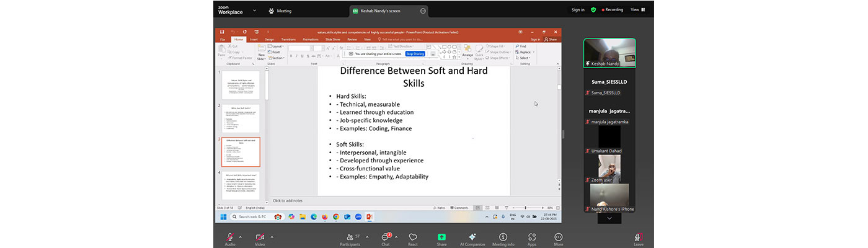Open the slide Layout dropdown
The height and width of the screenshot is (248, 868).
click(x=277, y=46)
